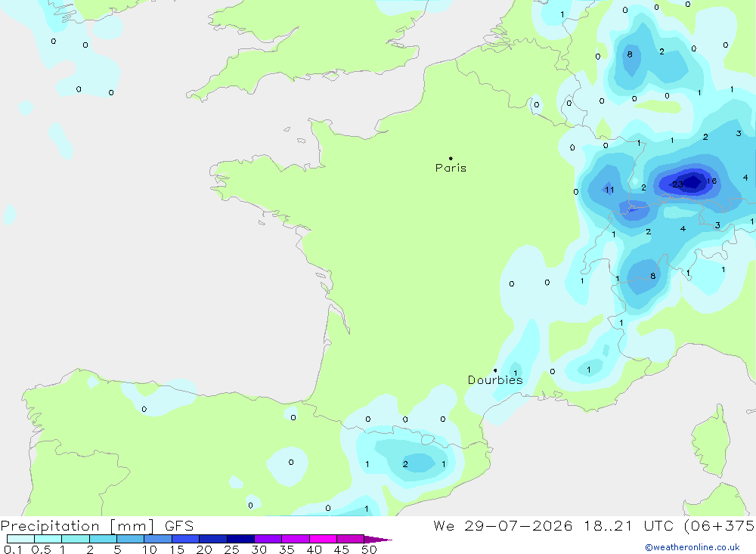Click the 40 legend scale label
Image resolution: width=756 pixels, height=554 pixels.
[314, 549]
